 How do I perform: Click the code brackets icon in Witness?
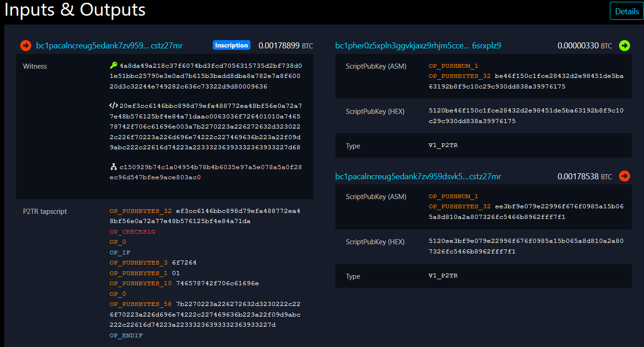(x=113, y=106)
